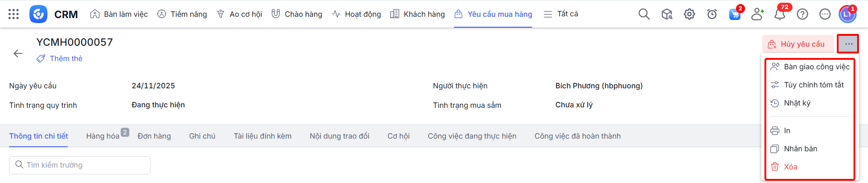
Task: Select Bàn giao công việc menu option
Action: [816, 67]
